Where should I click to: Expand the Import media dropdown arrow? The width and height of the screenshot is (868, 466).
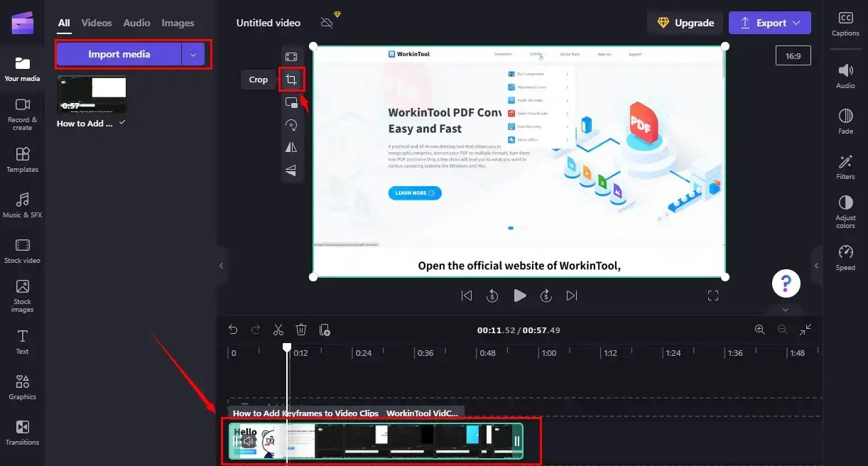point(193,54)
